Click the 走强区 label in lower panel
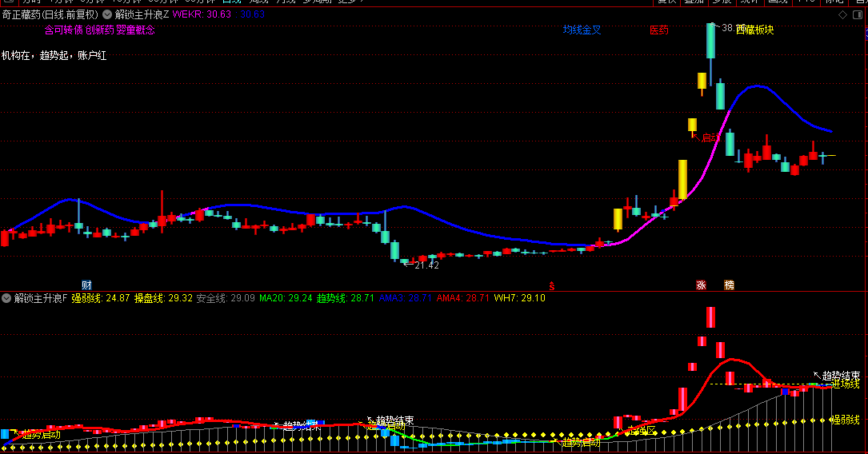Viewport: 868px width, 454px height. [x=642, y=430]
